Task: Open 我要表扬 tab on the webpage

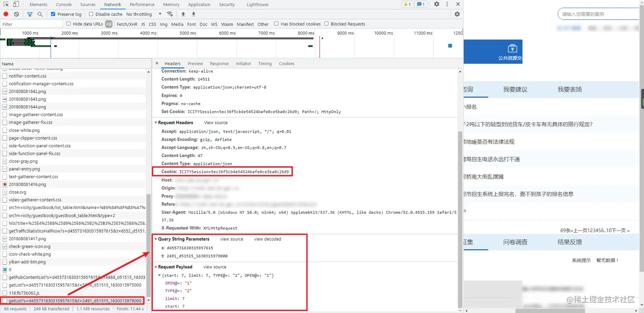Action: 570,89
